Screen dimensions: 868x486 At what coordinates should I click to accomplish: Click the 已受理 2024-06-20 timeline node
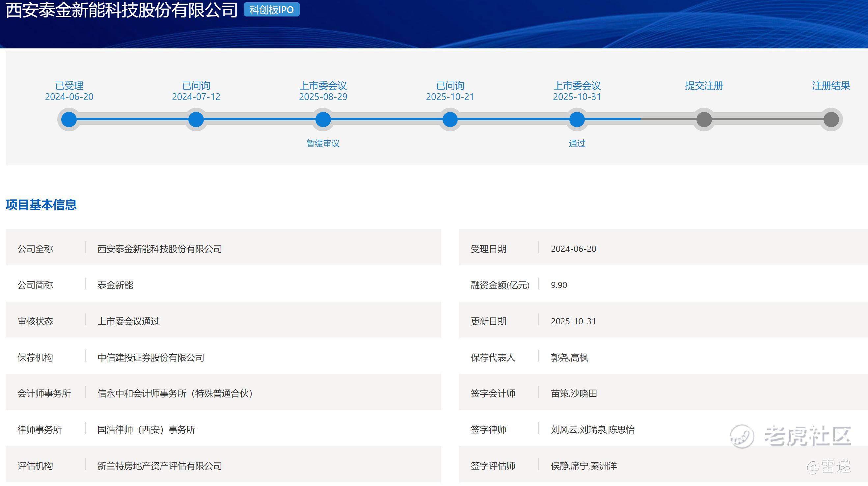coord(69,119)
